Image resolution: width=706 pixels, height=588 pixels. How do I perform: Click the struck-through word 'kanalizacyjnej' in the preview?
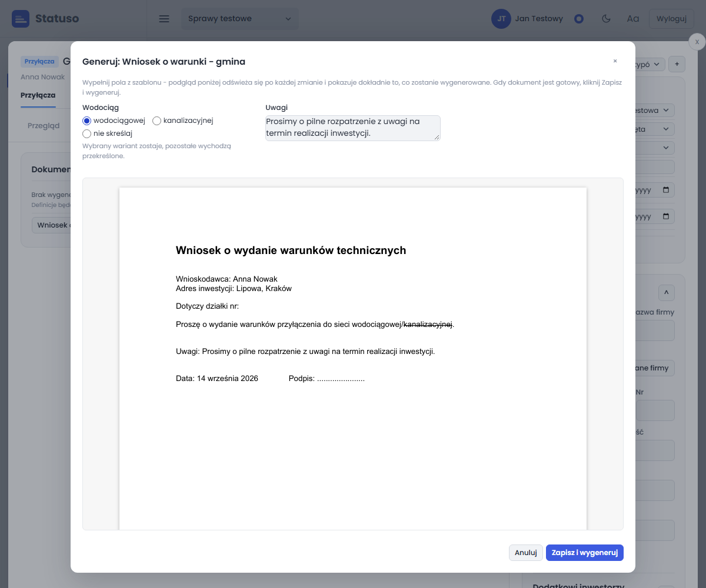(428, 324)
